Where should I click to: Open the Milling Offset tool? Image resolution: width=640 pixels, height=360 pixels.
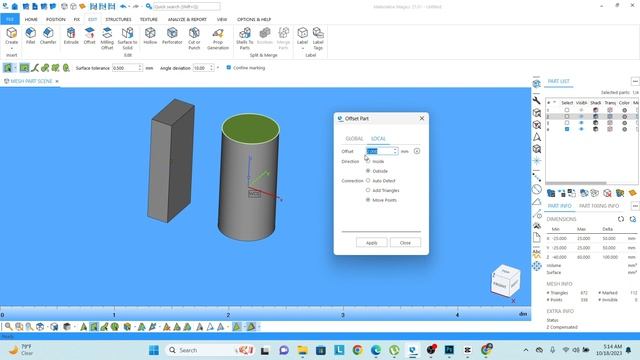tap(107, 38)
